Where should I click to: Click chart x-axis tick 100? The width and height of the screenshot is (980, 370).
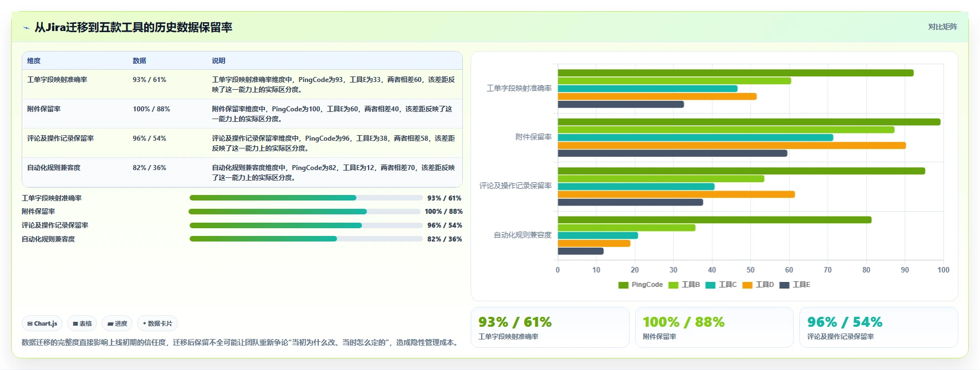click(x=943, y=270)
